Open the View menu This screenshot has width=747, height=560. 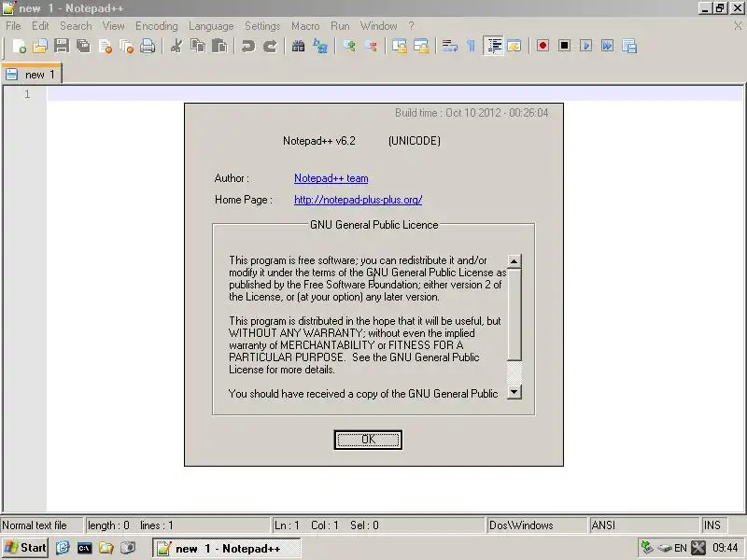click(113, 26)
